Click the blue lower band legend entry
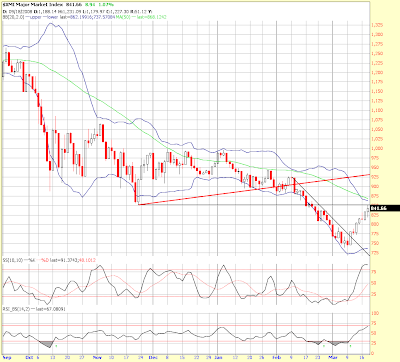Screen dimensions: 400x362 tap(49, 17)
